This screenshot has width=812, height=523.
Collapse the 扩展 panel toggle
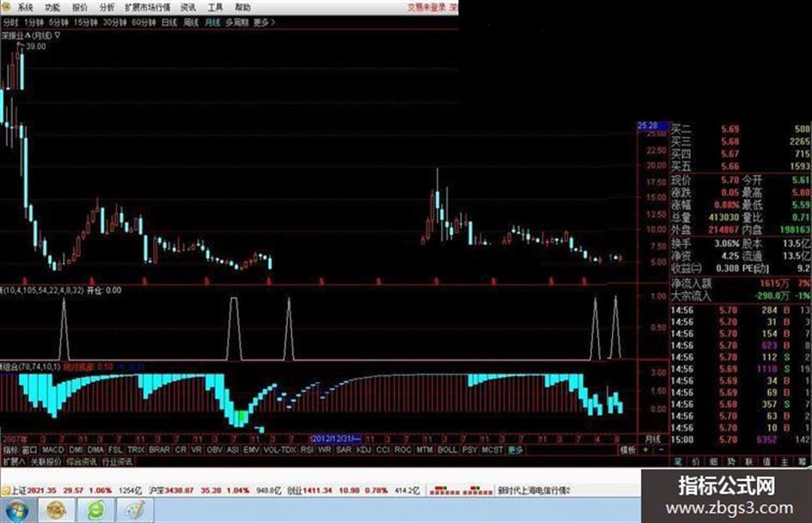click(14, 461)
